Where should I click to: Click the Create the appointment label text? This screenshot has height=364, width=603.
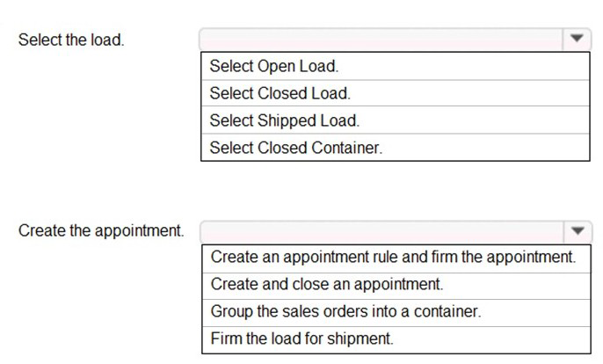101,231
